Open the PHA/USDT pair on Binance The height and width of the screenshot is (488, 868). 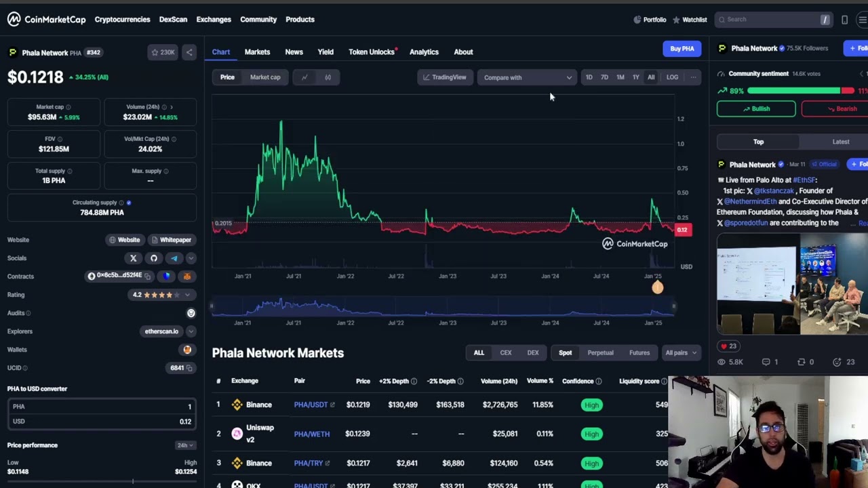click(x=314, y=405)
